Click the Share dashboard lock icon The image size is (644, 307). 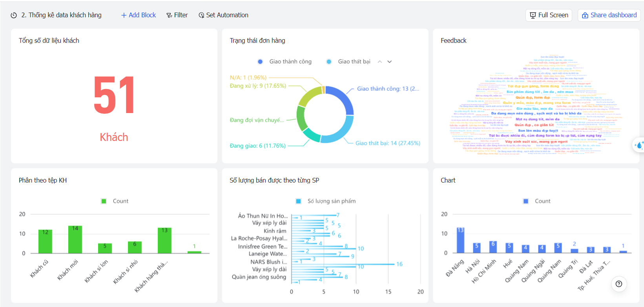(585, 15)
